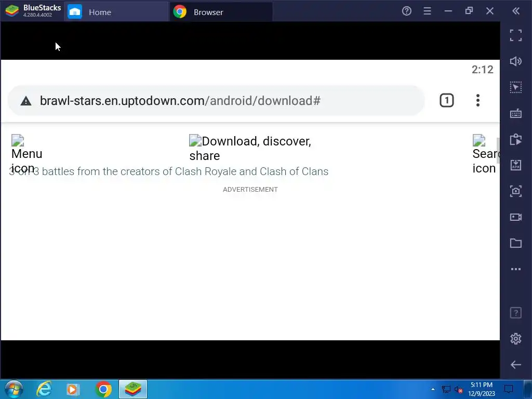The width and height of the screenshot is (532, 399).
Task: Open keyboard controls icon in sidebar
Action: 516,113
